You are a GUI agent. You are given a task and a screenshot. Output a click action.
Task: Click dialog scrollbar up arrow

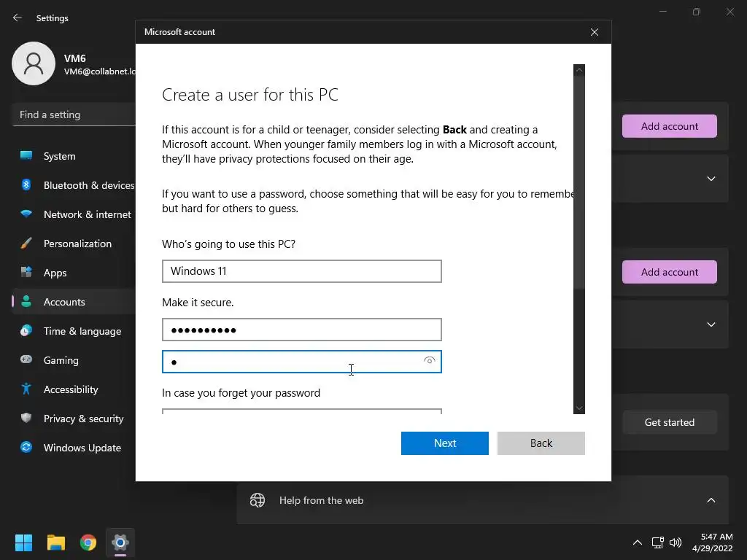pyautogui.click(x=578, y=70)
